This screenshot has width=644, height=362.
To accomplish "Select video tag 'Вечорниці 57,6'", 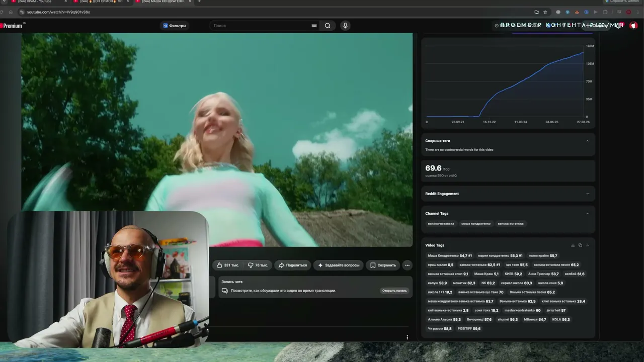I will 479,319.
